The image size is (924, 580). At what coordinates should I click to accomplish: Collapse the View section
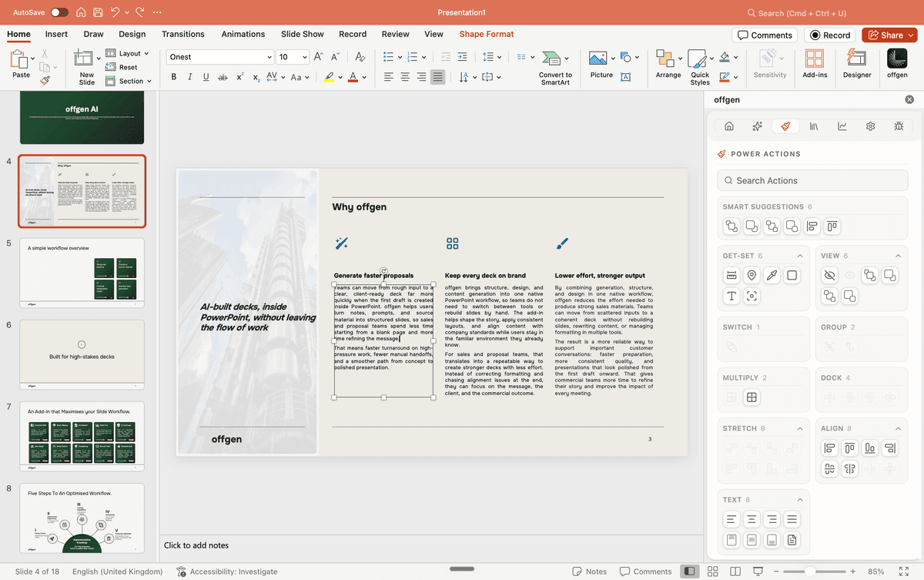898,256
